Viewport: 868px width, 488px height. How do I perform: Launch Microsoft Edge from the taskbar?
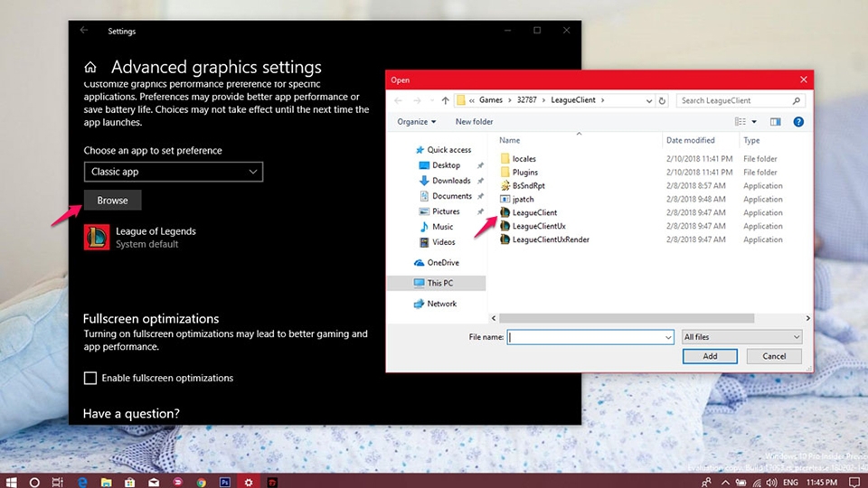click(x=82, y=483)
